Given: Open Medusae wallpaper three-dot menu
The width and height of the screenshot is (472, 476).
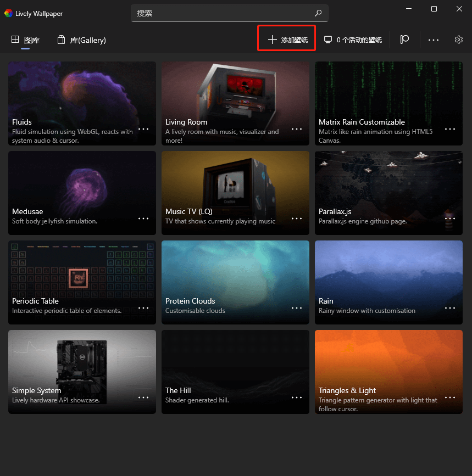Looking at the screenshot, I should click(143, 219).
